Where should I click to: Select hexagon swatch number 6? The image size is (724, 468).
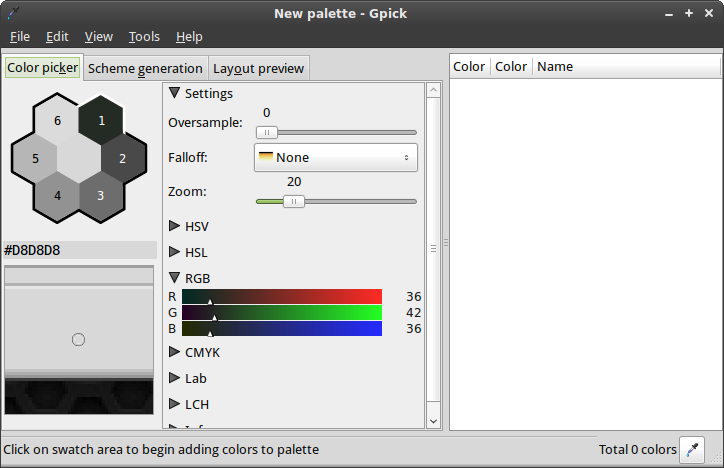[57, 120]
